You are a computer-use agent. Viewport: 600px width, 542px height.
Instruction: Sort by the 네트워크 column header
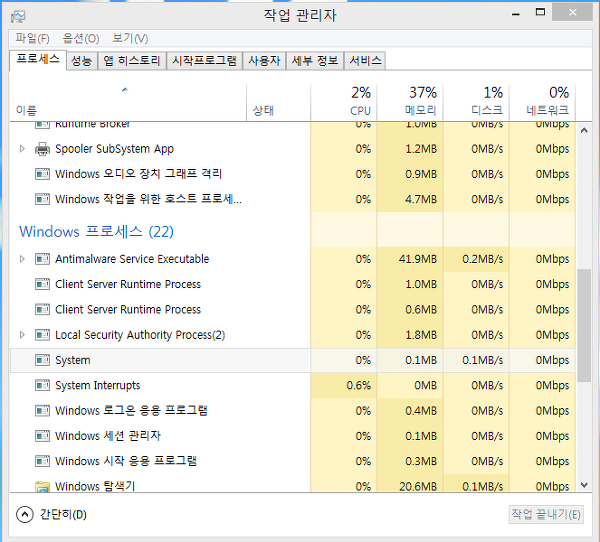(542, 102)
